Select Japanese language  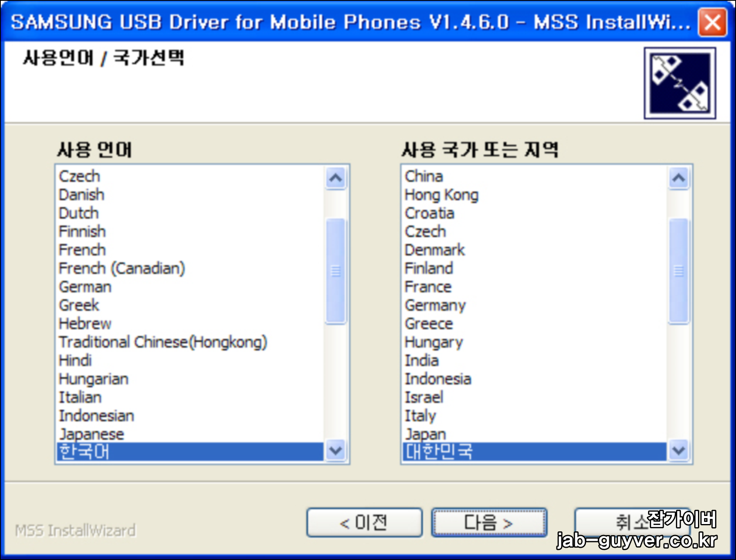coord(191,434)
